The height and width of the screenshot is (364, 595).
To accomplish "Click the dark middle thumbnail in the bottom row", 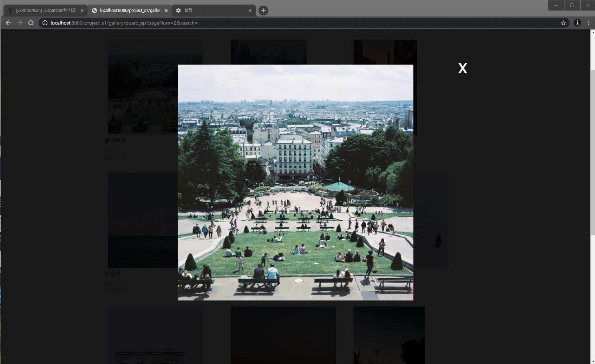I will [x=283, y=335].
